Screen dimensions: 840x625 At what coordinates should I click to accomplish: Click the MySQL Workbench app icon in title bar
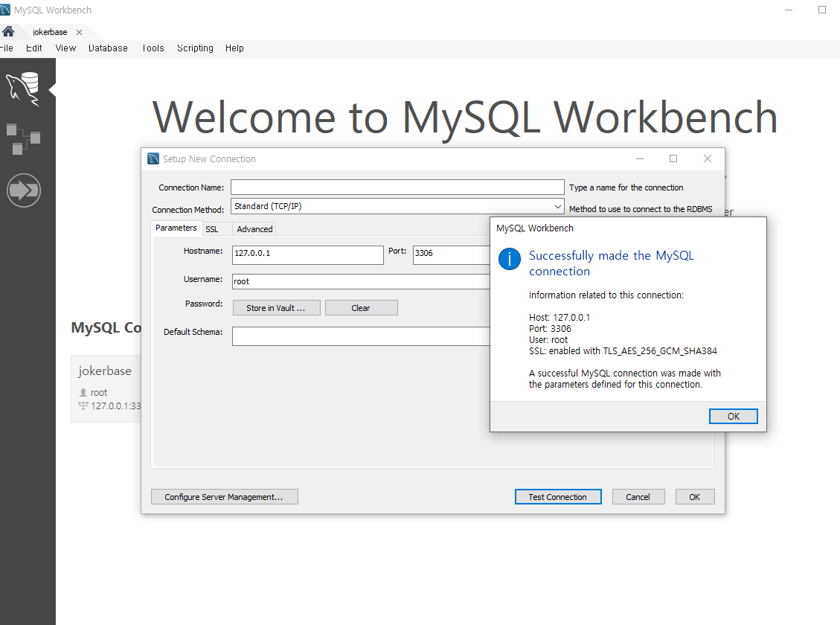point(4,10)
